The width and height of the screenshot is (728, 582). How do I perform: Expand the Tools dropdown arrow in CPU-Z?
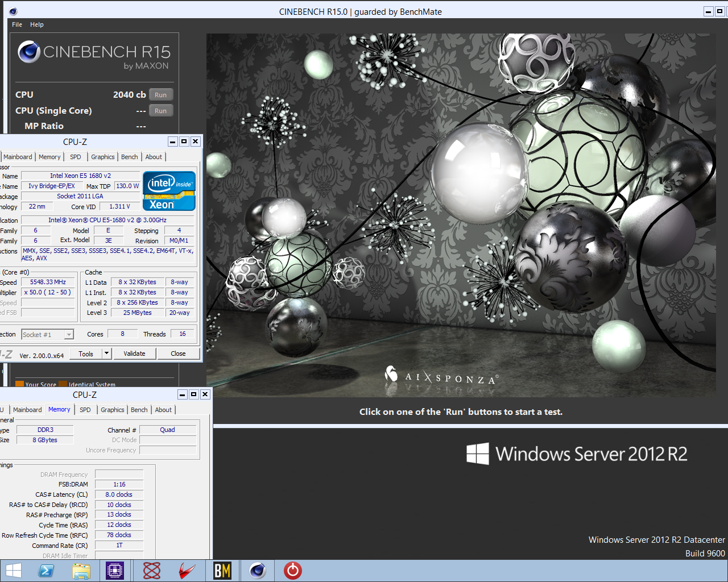(x=106, y=354)
